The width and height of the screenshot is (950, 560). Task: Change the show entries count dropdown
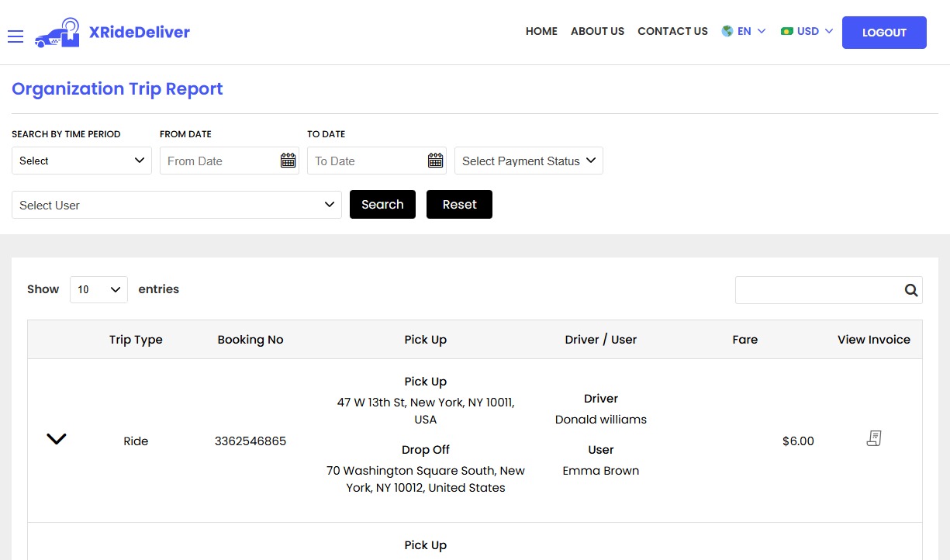(x=98, y=289)
